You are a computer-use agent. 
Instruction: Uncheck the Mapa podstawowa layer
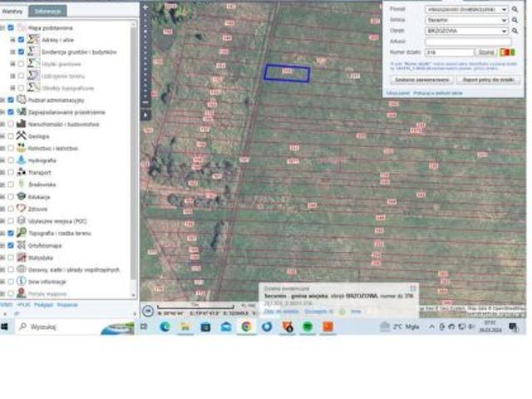(11, 27)
